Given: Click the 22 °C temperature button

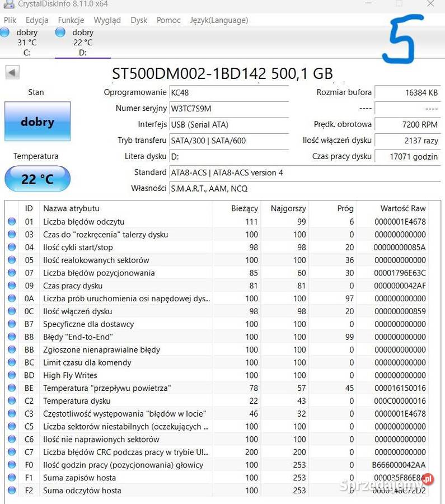Looking at the screenshot, I should (x=38, y=179).
